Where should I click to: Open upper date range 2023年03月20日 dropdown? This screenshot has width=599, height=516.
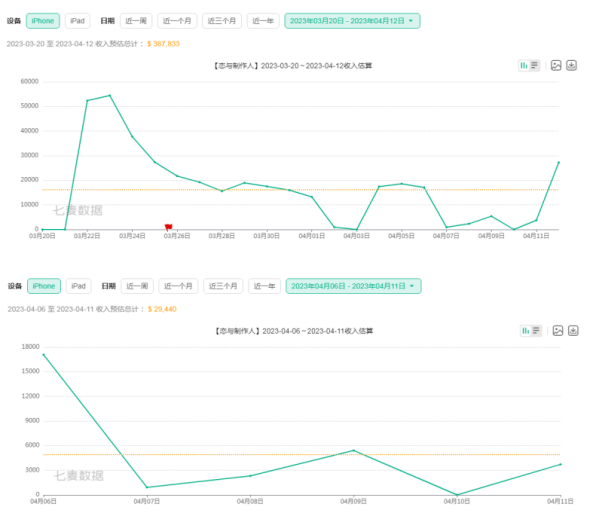352,21
